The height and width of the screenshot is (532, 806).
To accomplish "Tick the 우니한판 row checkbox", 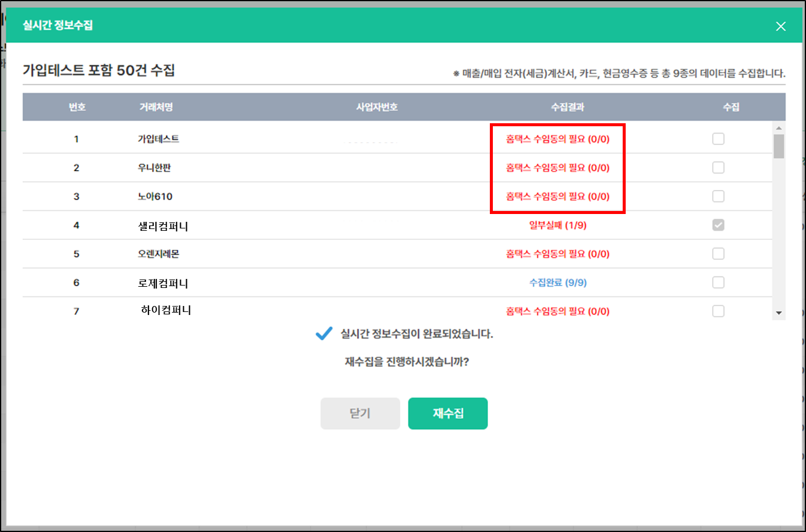I will [718, 168].
